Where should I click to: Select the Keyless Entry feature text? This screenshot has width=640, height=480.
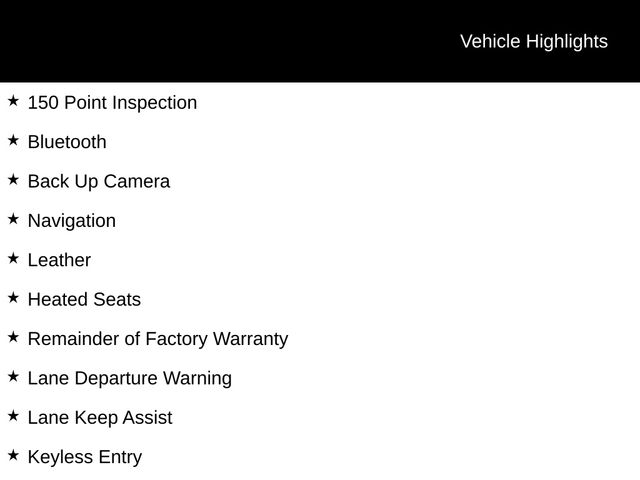[85, 457]
